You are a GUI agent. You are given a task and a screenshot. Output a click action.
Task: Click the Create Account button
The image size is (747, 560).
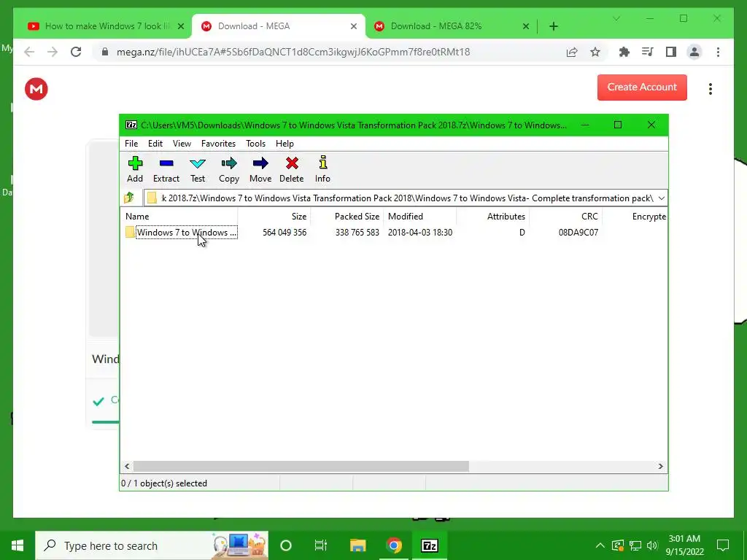click(x=642, y=87)
